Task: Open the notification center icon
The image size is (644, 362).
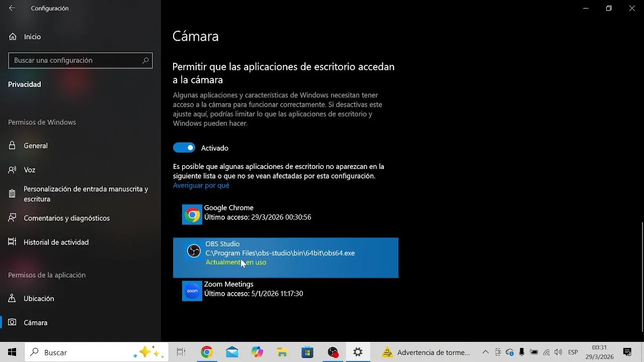Action: [627, 352]
